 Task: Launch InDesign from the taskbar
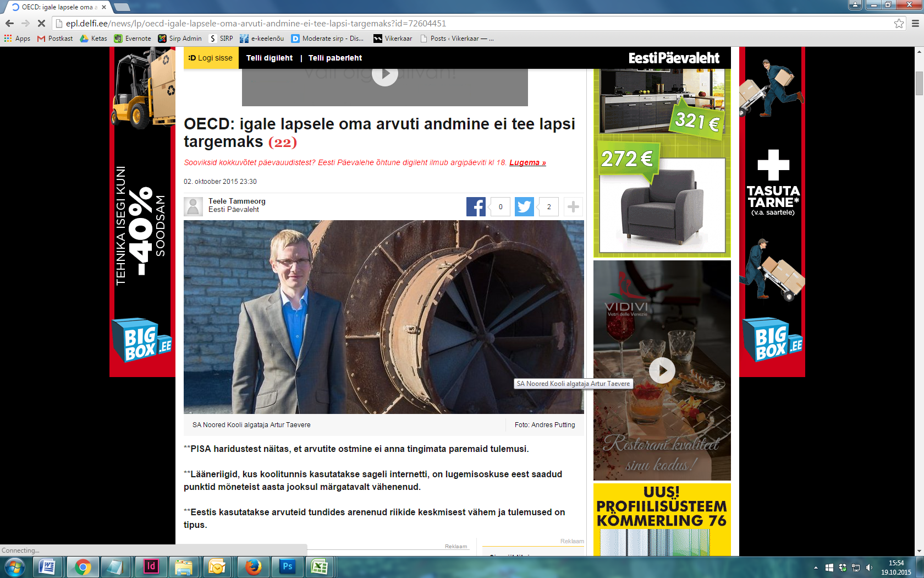click(151, 566)
